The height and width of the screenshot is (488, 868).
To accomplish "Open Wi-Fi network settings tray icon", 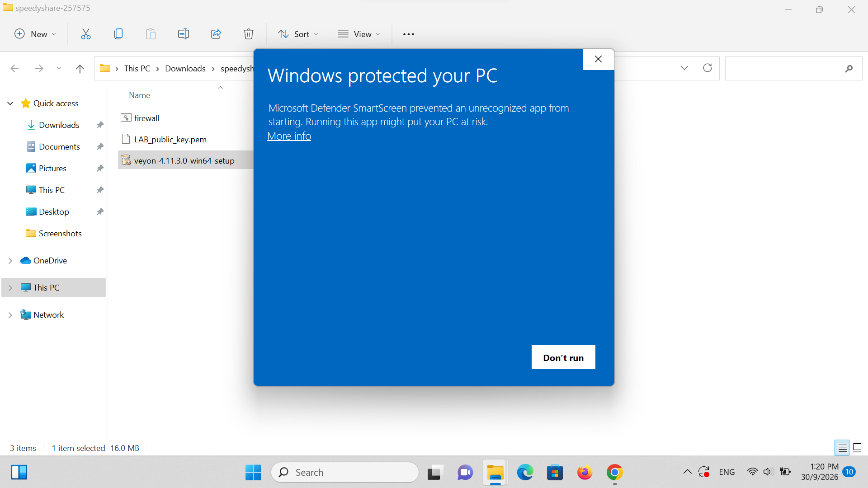I will coord(752,472).
